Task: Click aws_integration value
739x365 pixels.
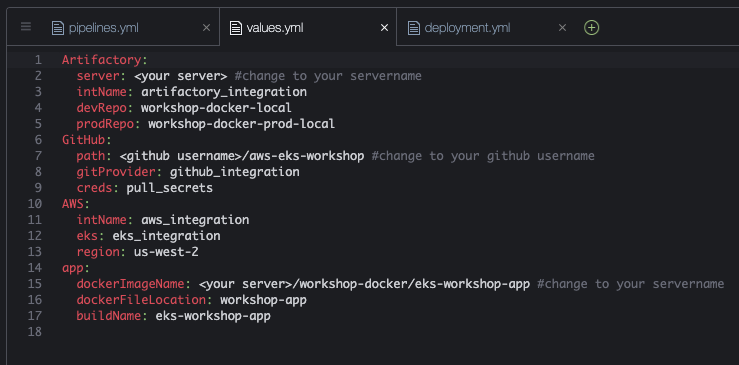Action: pos(195,220)
